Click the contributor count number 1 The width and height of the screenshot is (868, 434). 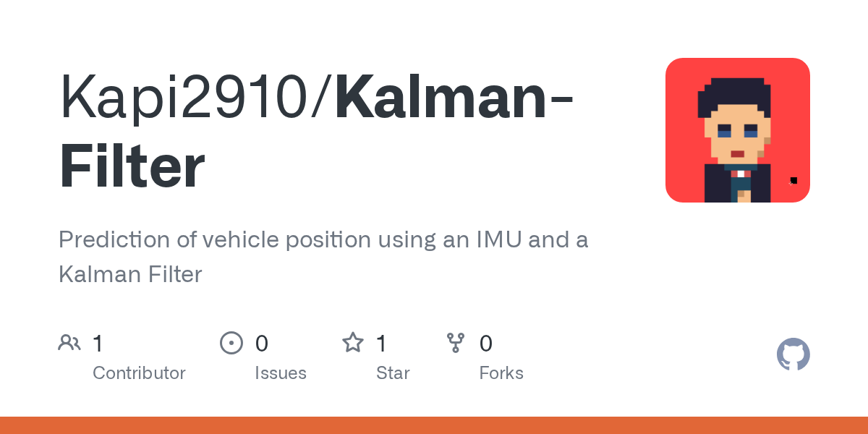98,343
